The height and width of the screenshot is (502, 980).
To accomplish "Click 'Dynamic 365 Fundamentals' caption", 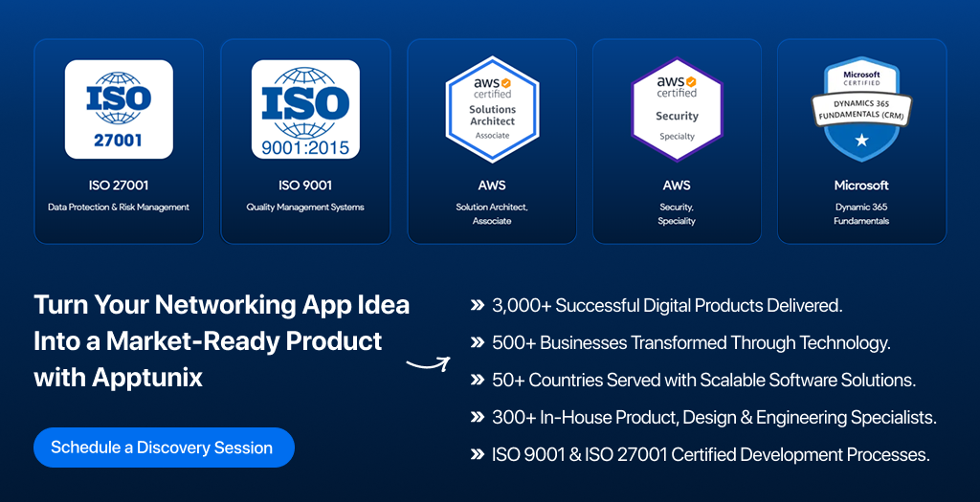I will point(861,213).
